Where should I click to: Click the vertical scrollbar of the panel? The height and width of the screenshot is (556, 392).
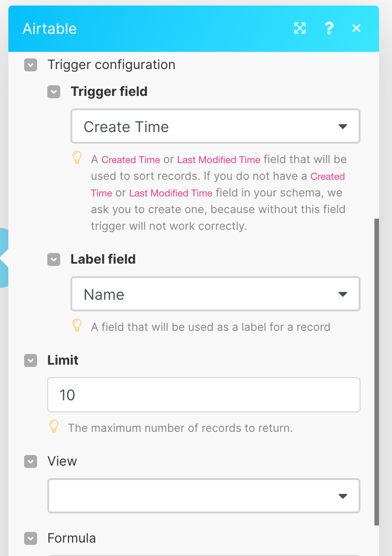pos(377,372)
